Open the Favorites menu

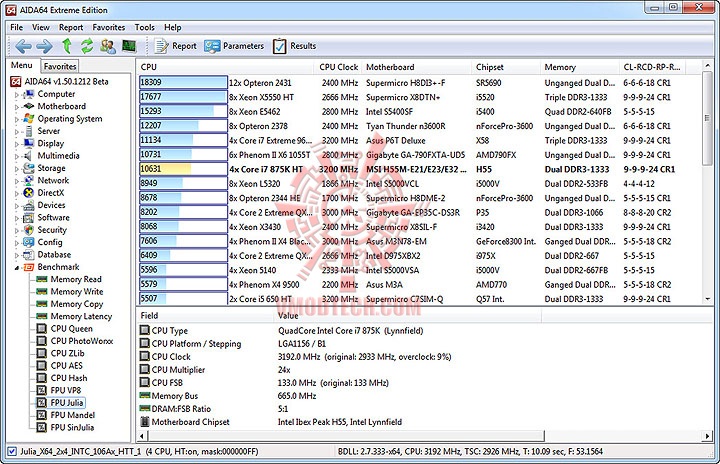click(x=109, y=28)
